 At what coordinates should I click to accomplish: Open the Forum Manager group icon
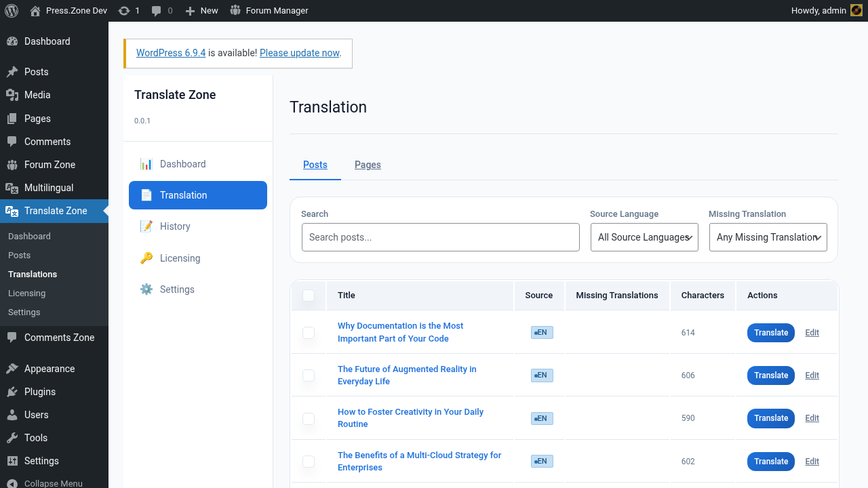[x=235, y=10]
